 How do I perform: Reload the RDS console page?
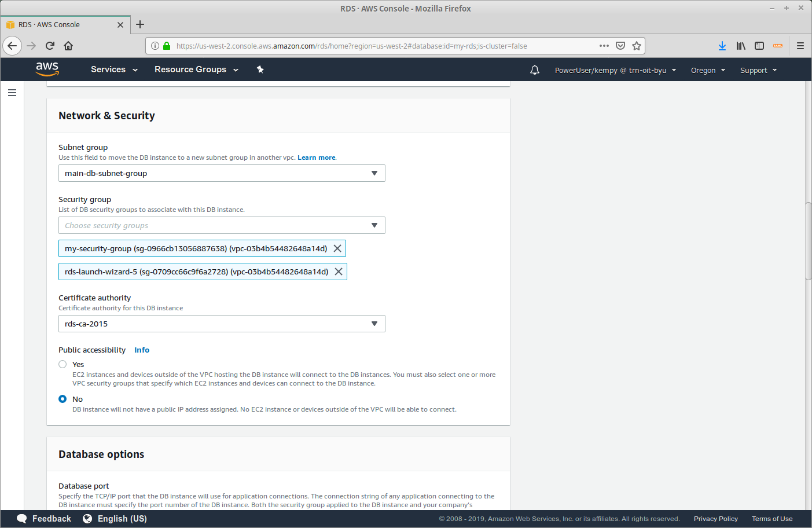(x=50, y=46)
